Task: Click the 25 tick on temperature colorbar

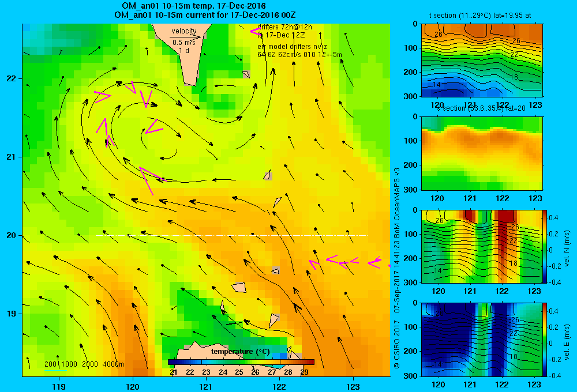Action: tap(239, 372)
